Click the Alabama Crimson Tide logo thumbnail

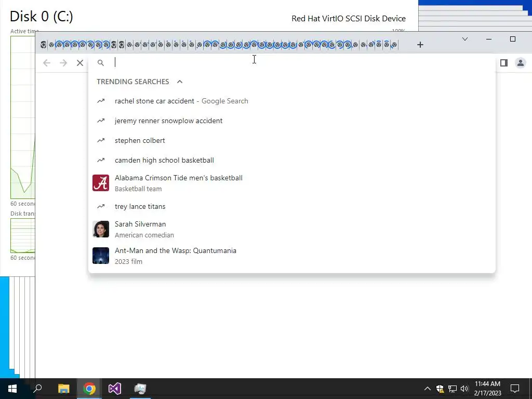(x=101, y=183)
